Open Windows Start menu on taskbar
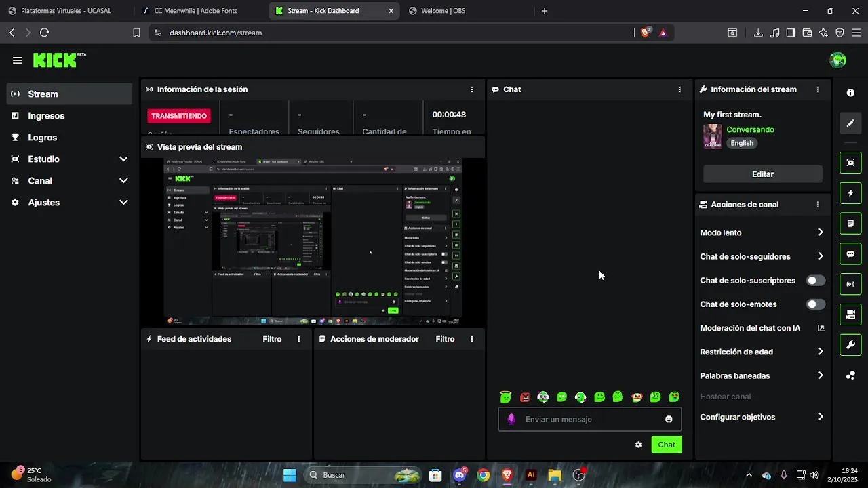868x488 pixels. pyautogui.click(x=290, y=475)
